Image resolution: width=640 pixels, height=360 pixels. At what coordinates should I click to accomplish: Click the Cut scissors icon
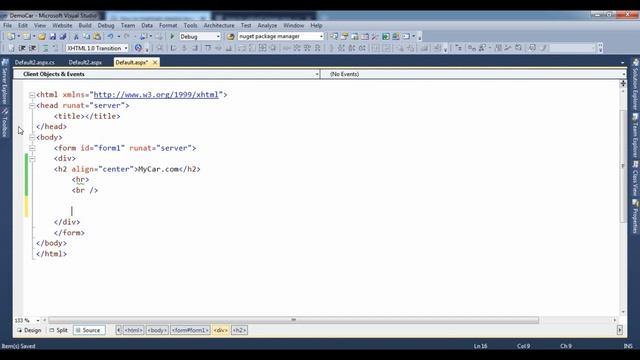(76, 37)
